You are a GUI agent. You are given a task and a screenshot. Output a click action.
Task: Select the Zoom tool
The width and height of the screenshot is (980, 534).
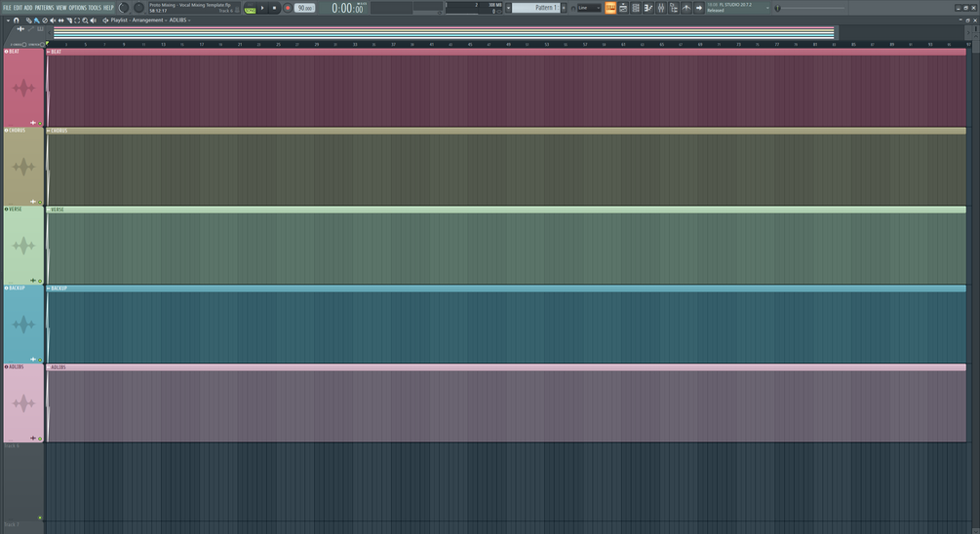click(x=85, y=20)
